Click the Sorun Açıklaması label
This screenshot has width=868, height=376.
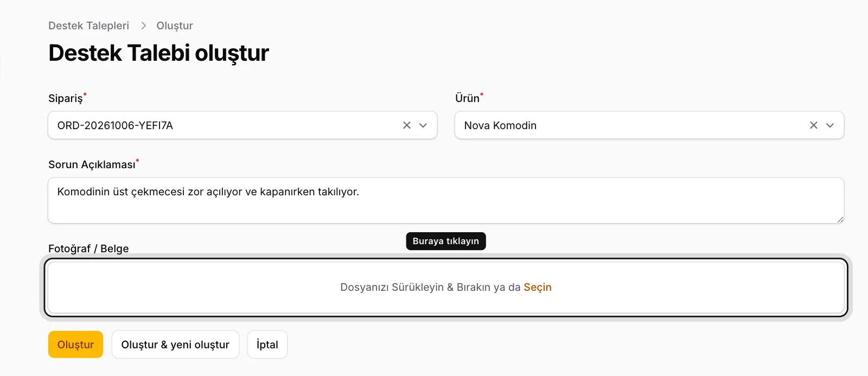(92, 164)
